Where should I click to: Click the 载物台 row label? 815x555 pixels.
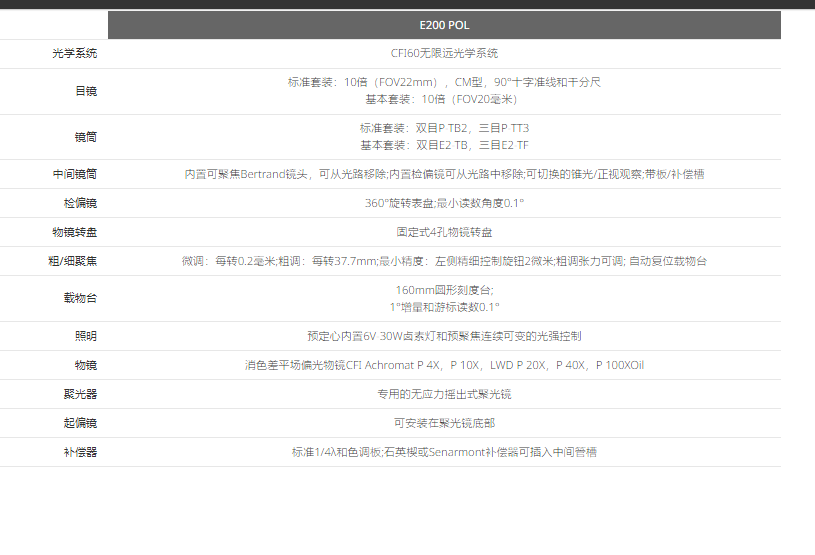tap(80, 298)
